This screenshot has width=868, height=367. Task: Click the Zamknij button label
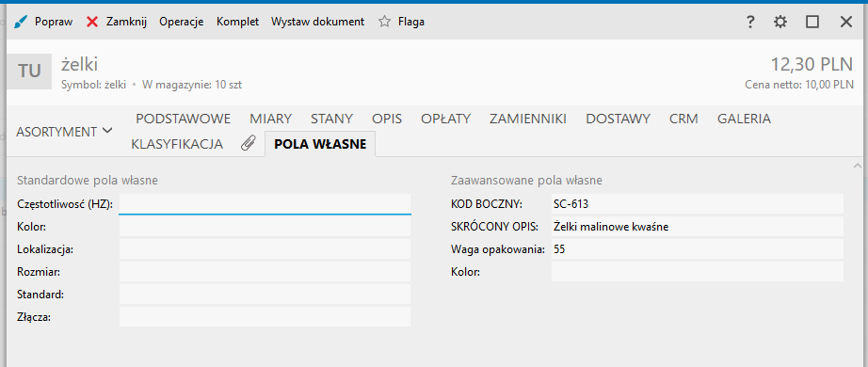(126, 23)
